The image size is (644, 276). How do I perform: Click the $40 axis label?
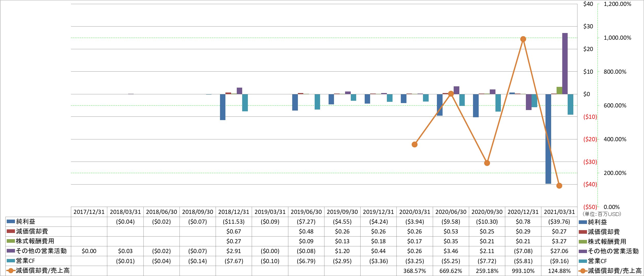tap(588, 4)
